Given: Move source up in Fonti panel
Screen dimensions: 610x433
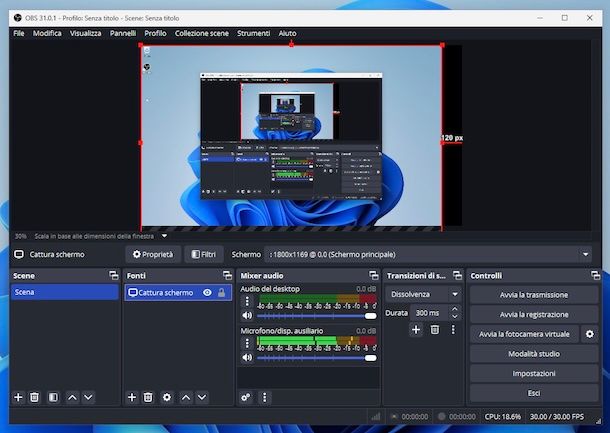Looking at the screenshot, I should 186,397.
